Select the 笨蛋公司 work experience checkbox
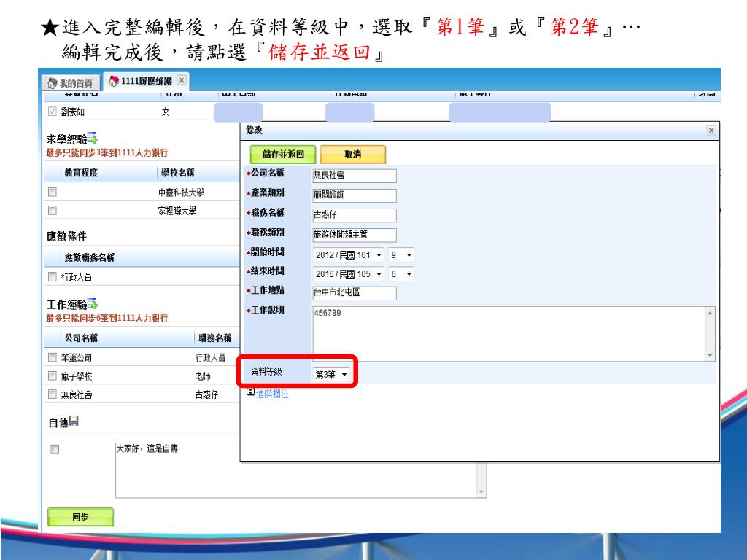 52,357
